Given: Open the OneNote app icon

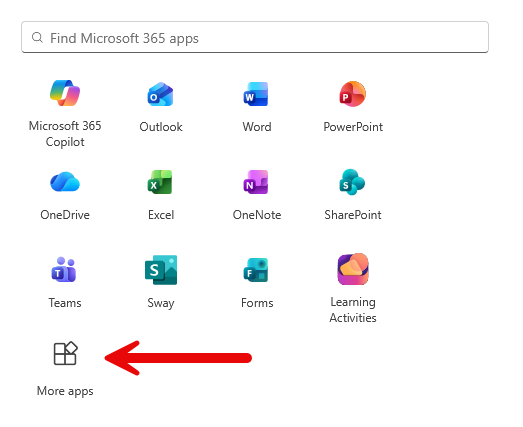Looking at the screenshot, I should 256,182.
